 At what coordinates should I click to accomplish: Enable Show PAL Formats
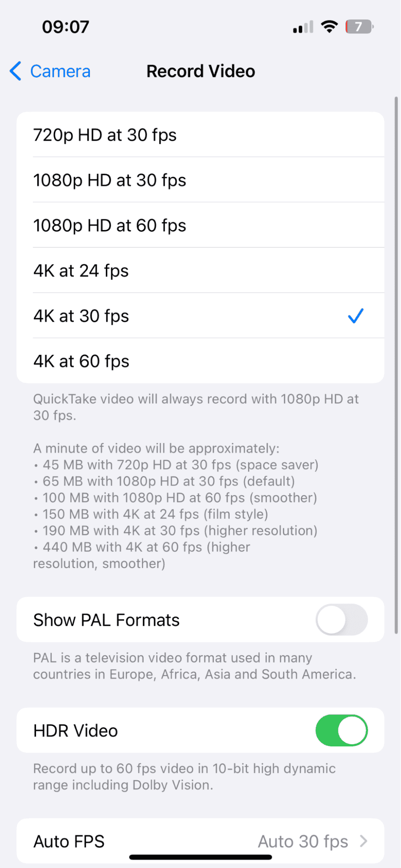click(342, 620)
